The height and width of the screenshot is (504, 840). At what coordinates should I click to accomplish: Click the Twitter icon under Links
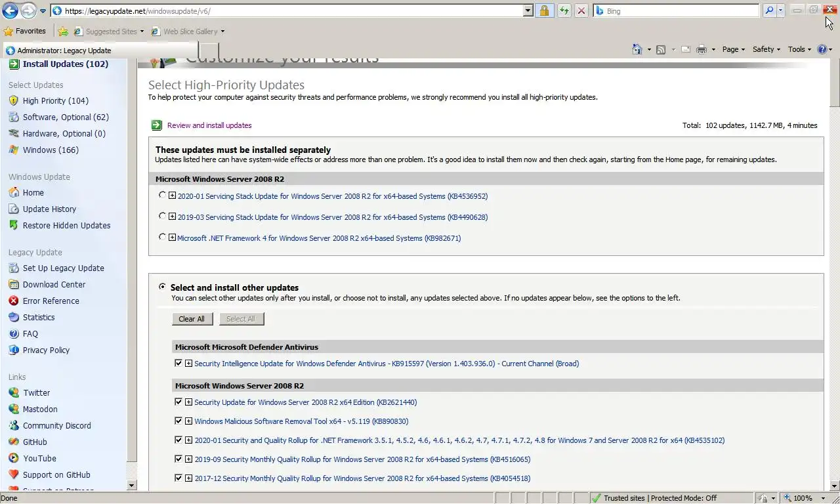click(14, 392)
